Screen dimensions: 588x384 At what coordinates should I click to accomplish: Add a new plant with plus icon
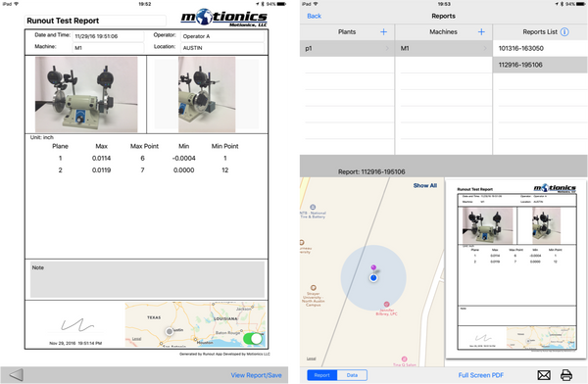[383, 32]
